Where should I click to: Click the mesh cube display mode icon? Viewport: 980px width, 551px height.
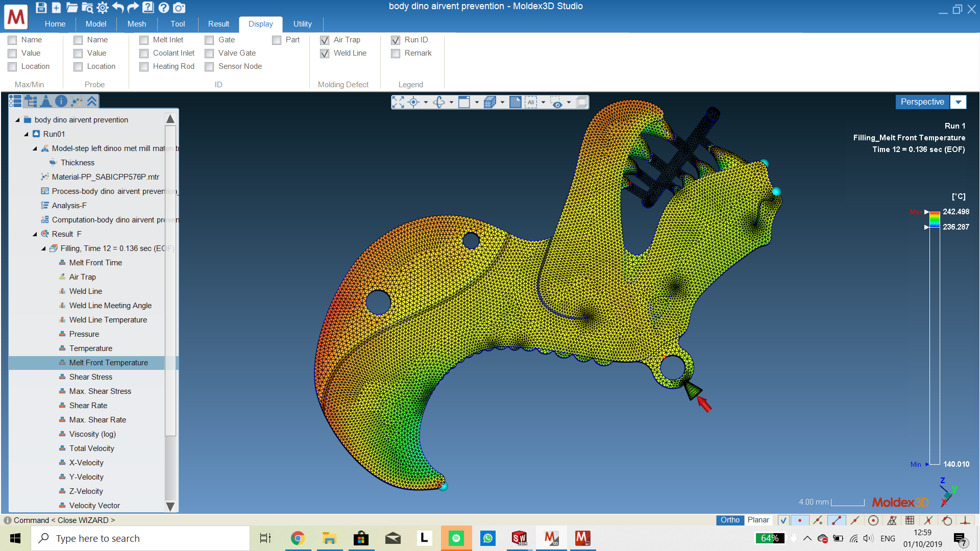click(x=490, y=102)
